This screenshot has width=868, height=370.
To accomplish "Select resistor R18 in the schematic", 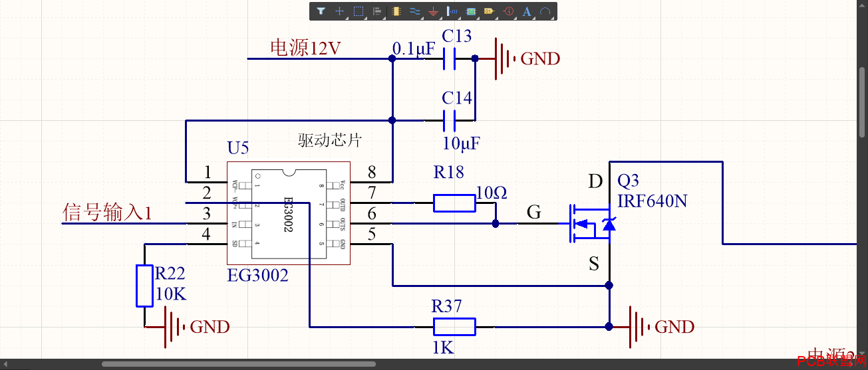I will pos(454,203).
